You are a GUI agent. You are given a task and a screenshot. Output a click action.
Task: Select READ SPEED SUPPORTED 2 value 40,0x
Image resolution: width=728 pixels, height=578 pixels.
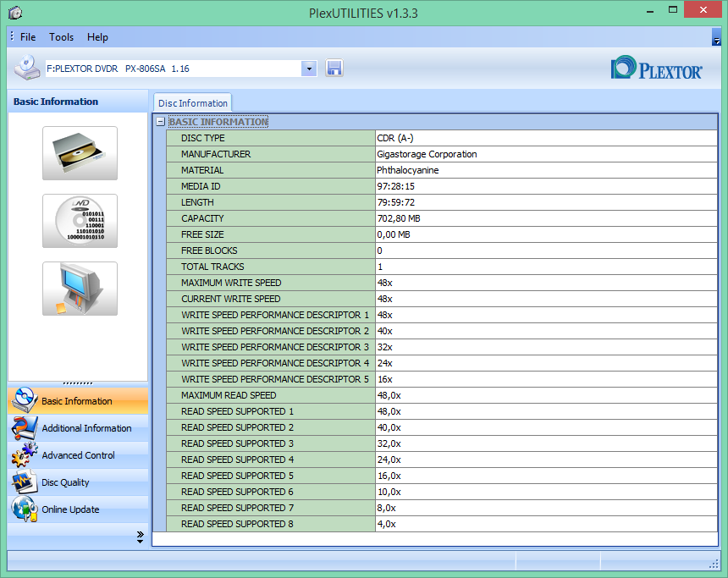point(389,427)
